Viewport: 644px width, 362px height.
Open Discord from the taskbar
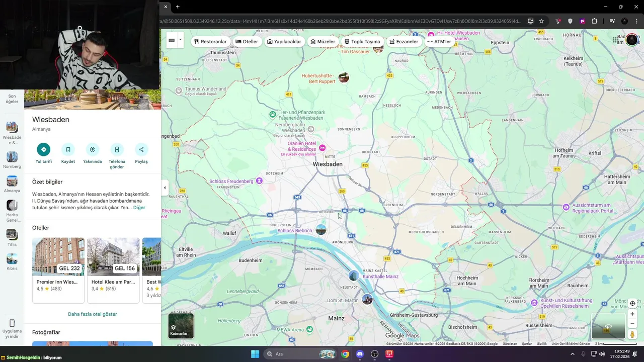[360, 354]
